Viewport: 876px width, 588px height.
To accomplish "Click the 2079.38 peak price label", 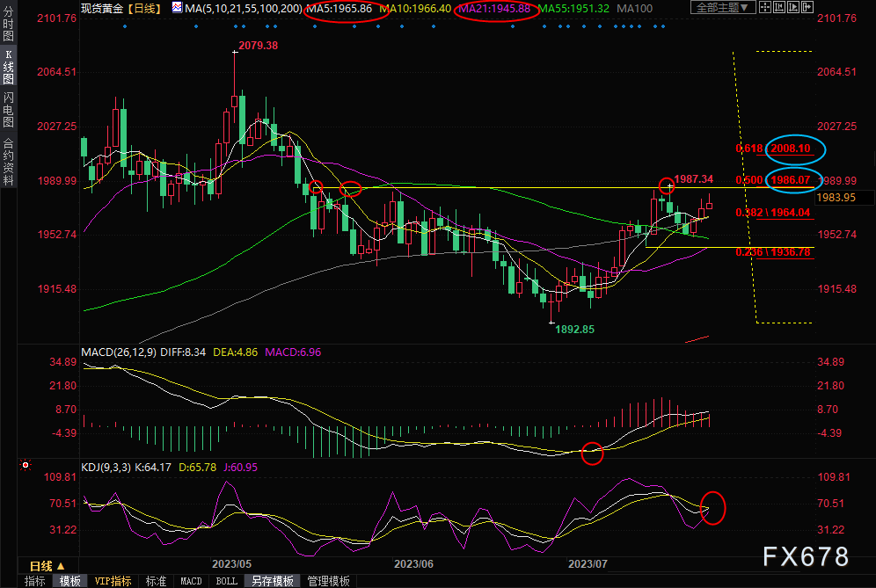I will 258,45.
